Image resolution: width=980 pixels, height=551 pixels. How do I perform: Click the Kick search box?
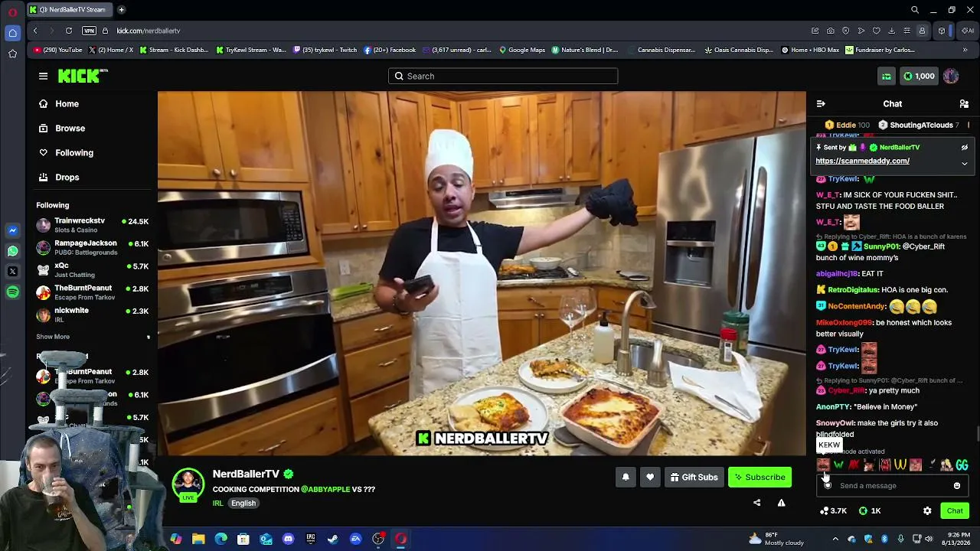pyautogui.click(x=503, y=76)
